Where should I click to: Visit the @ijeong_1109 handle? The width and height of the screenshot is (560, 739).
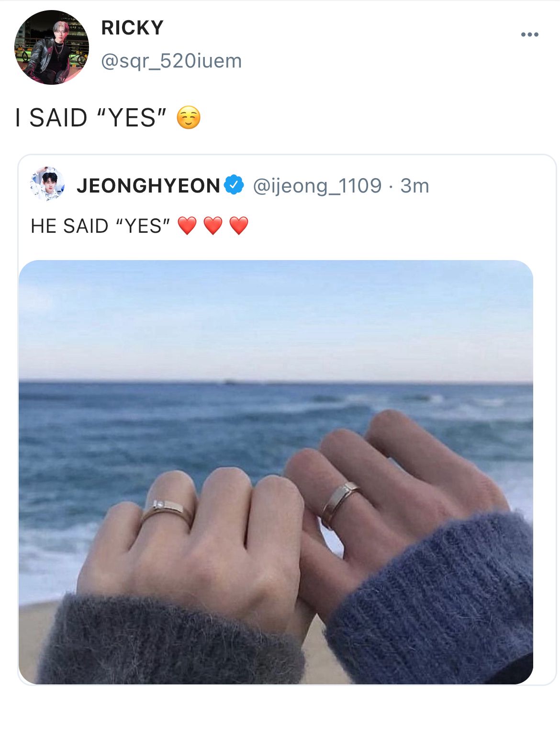point(317,186)
